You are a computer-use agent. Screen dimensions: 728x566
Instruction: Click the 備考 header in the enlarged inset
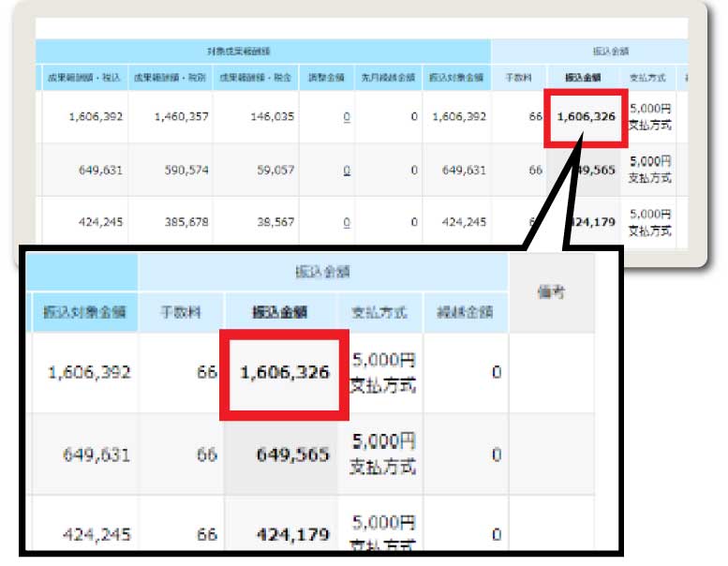551,292
